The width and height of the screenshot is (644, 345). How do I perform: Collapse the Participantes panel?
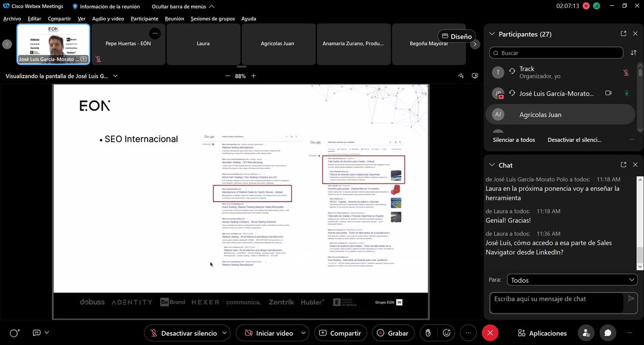[x=492, y=34]
